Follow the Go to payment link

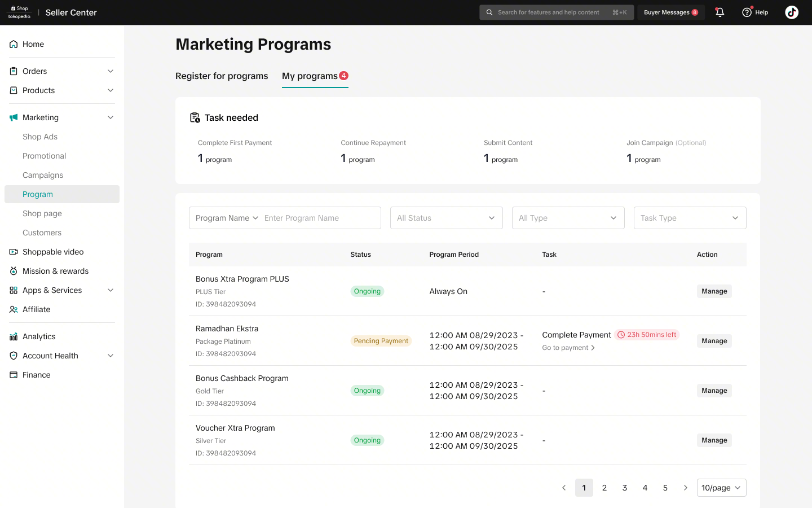click(x=568, y=348)
